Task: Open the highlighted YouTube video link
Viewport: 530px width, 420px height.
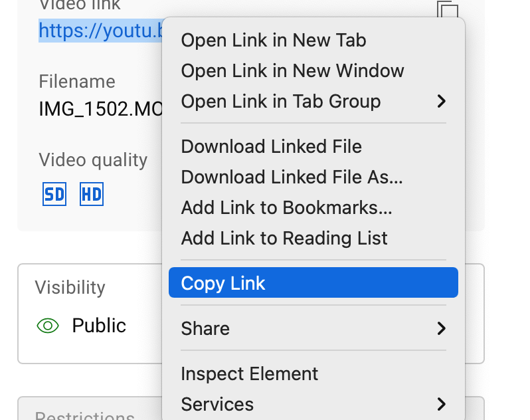Action: (100, 31)
